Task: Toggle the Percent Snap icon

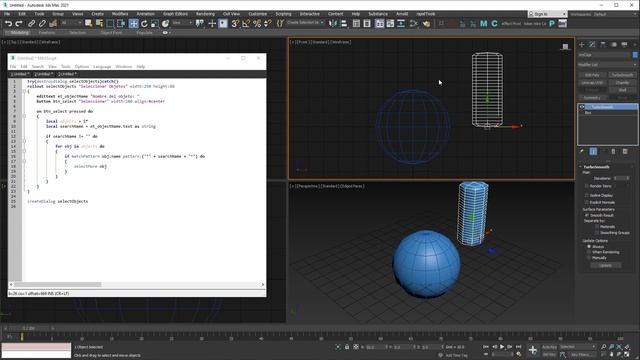Action: tap(257, 24)
